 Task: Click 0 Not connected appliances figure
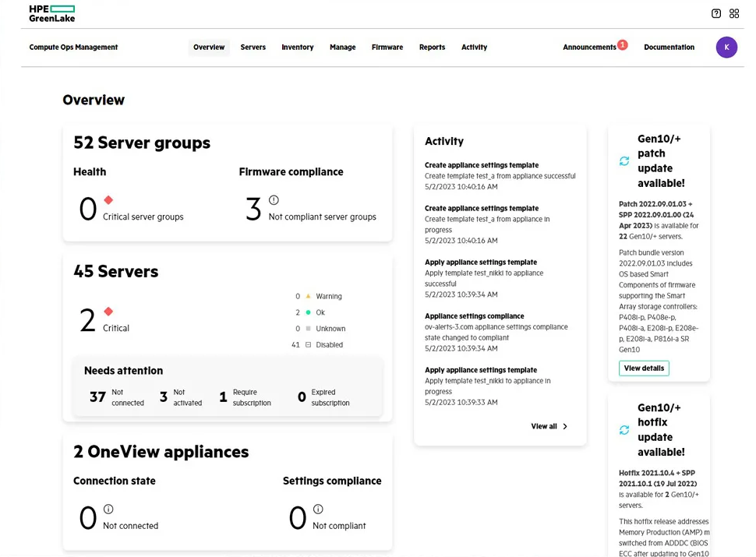pyautogui.click(x=88, y=518)
